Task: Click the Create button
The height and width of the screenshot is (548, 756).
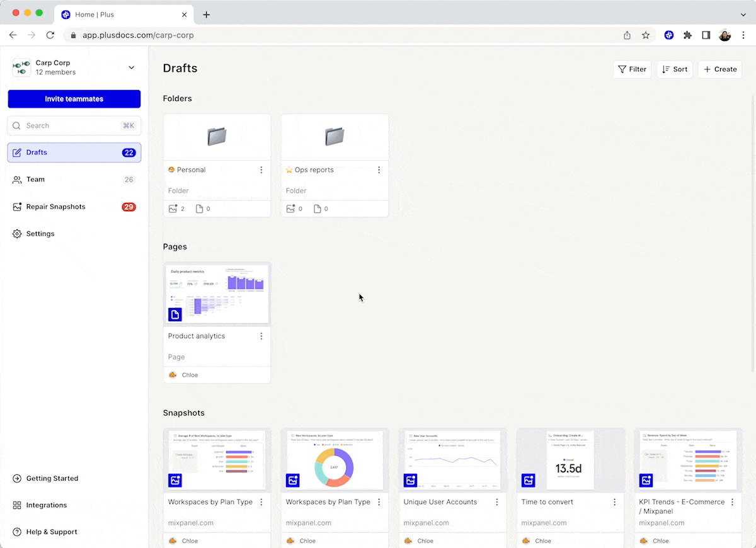Action: tap(720, 69)
